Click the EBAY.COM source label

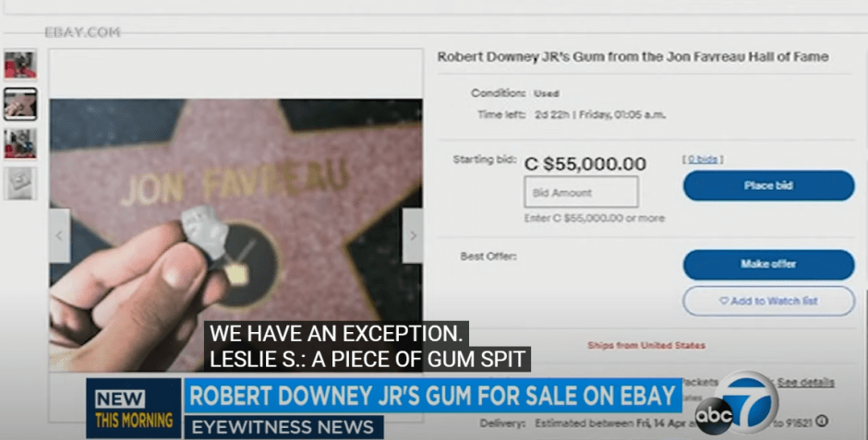[82, 32]
